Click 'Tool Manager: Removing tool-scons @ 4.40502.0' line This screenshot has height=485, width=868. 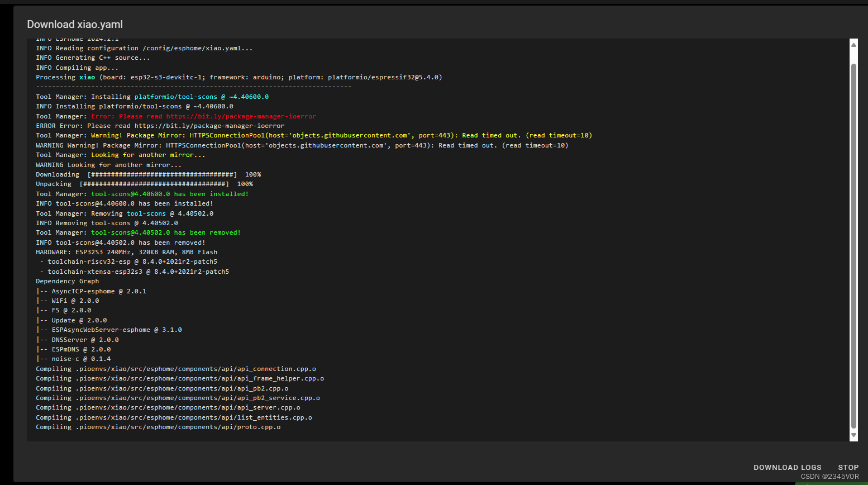click(125, 214)
